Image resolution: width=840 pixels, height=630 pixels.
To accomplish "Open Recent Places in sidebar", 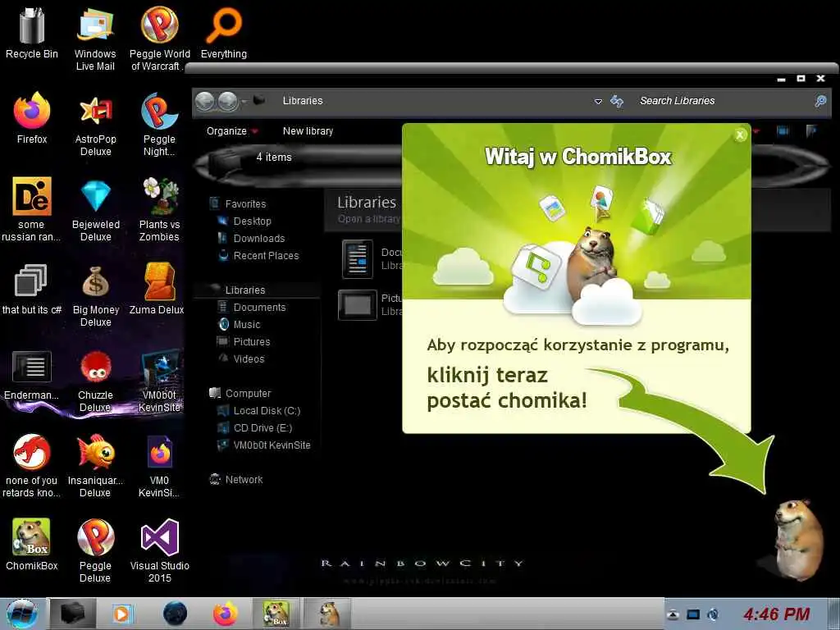I will [267, 256].
